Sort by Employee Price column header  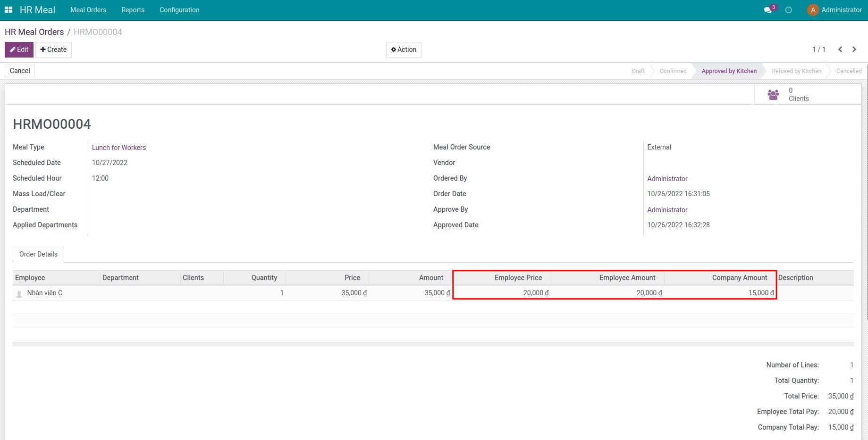(x=518, y=278)
